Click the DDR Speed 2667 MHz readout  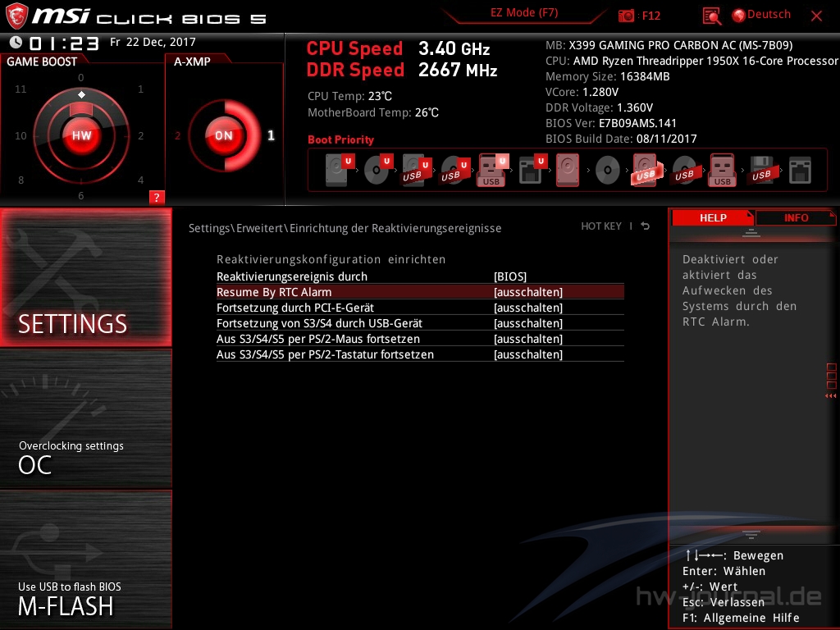402,71
